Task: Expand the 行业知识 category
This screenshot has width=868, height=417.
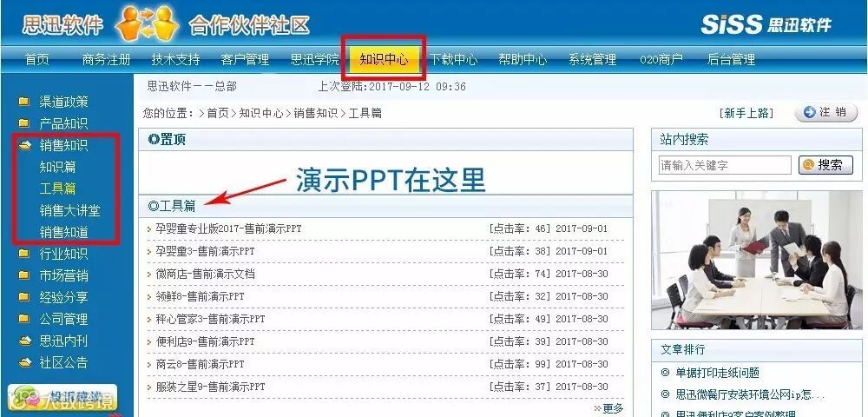Action: pos(63,254)
